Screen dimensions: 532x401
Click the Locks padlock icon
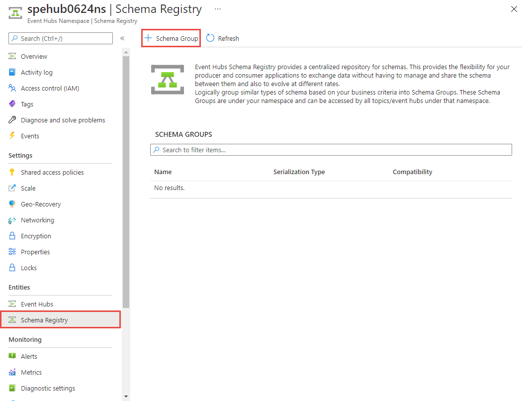[12, 268]
